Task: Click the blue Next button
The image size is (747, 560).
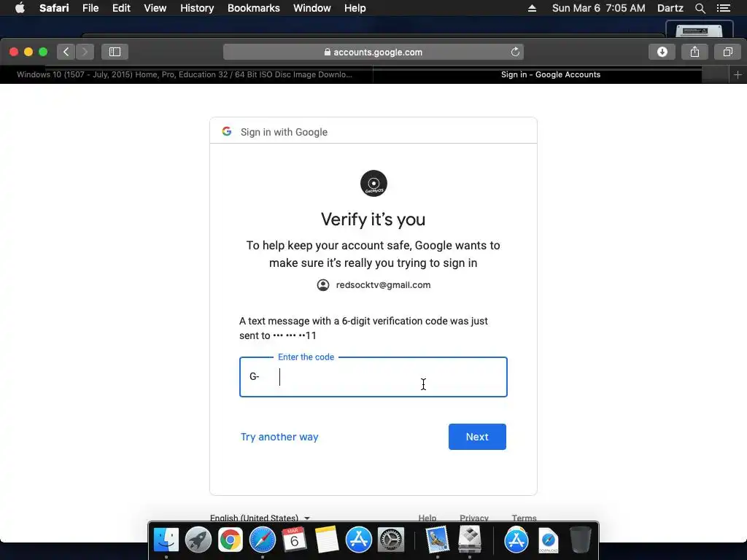Action: coord(477,437)
